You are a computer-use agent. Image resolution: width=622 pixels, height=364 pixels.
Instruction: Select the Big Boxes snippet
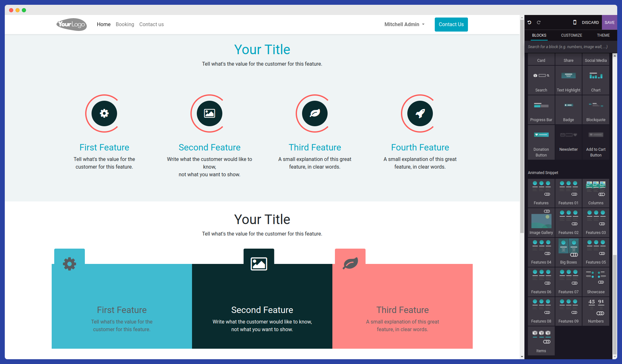(x=568, y=252)
